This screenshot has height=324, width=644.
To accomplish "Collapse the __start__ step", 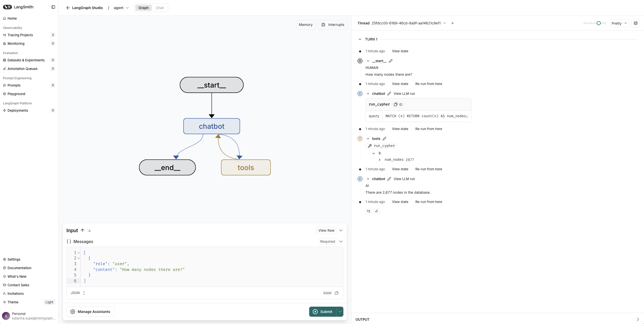I will point(368,61).
